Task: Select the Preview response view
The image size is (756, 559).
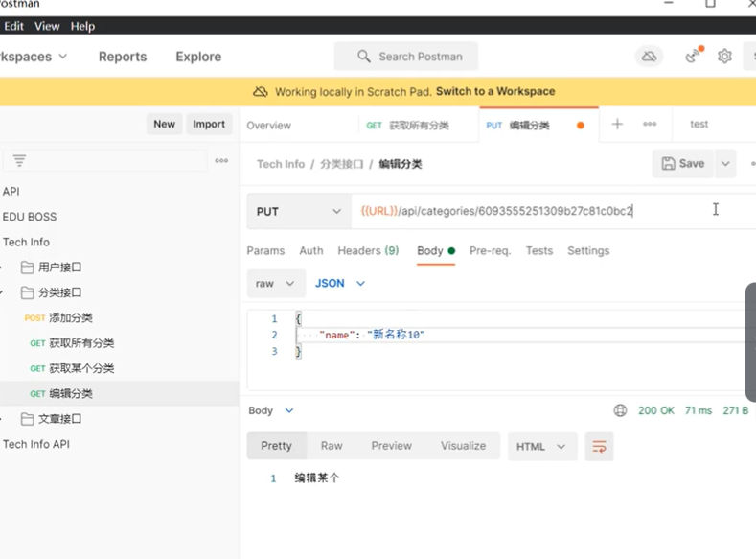Action: [x=392, y=446]
